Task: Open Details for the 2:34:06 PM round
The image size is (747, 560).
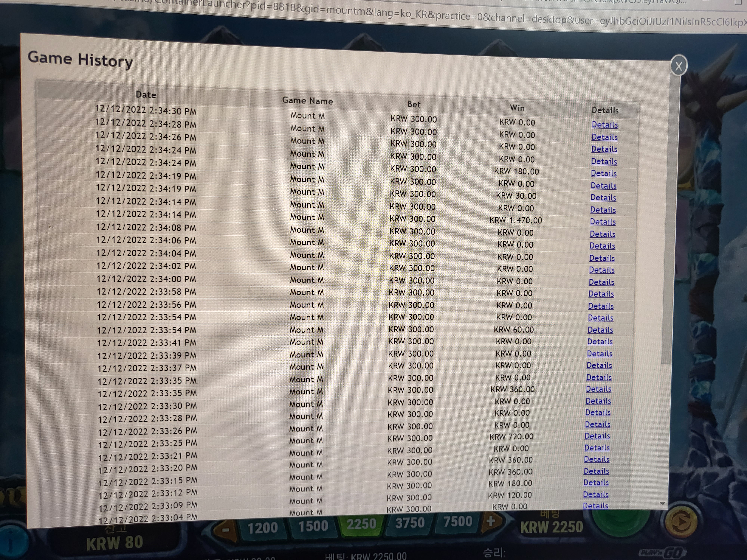Action: [602, 246]
